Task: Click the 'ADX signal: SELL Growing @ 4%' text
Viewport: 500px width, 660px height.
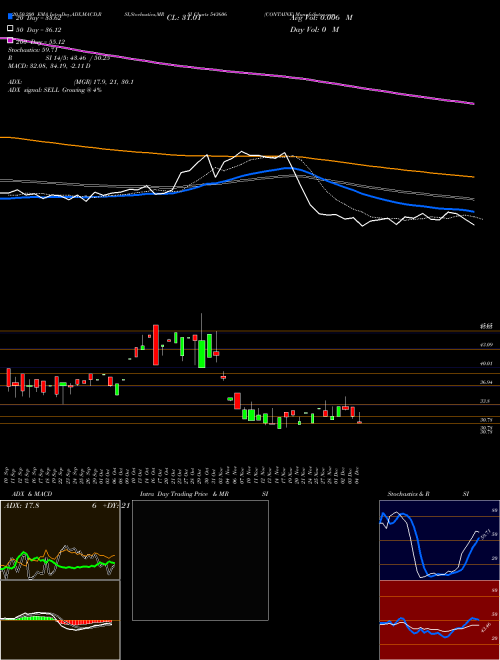Action: [55, 90]
